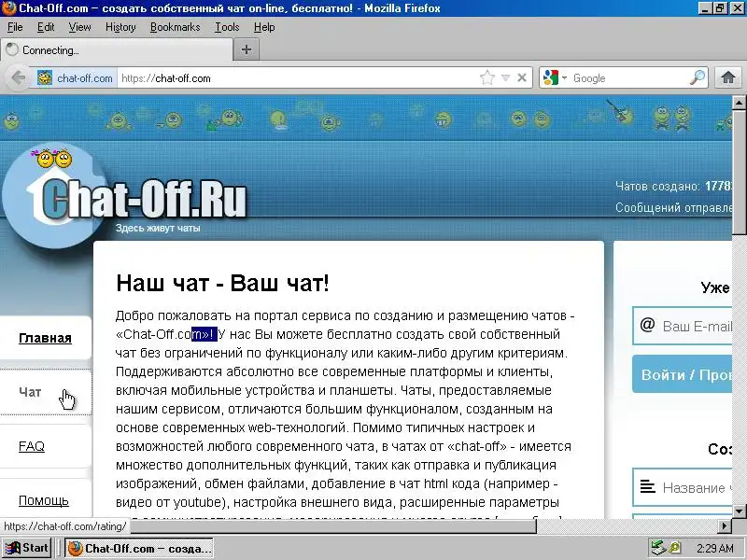The image size is (747, 560).
Task: Open the Помощь sidebar link
Action: (43, 500)
